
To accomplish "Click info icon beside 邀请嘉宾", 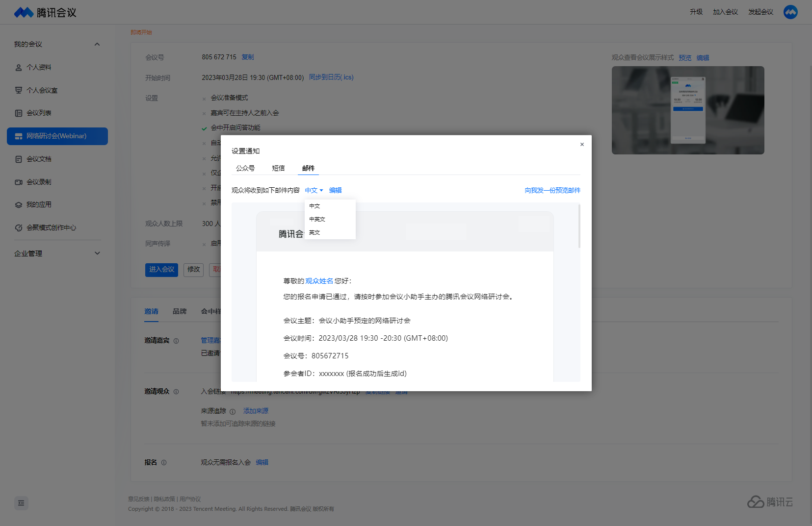I will tap(176, 341).
